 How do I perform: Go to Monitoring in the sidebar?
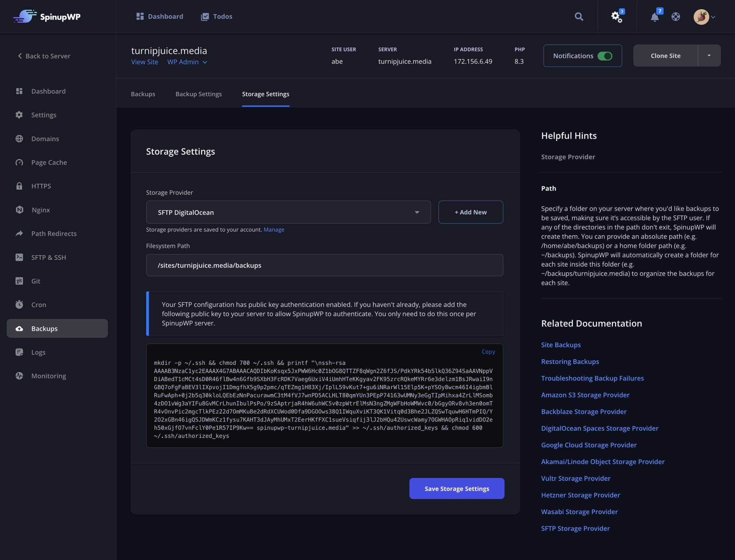pos(49,376)
